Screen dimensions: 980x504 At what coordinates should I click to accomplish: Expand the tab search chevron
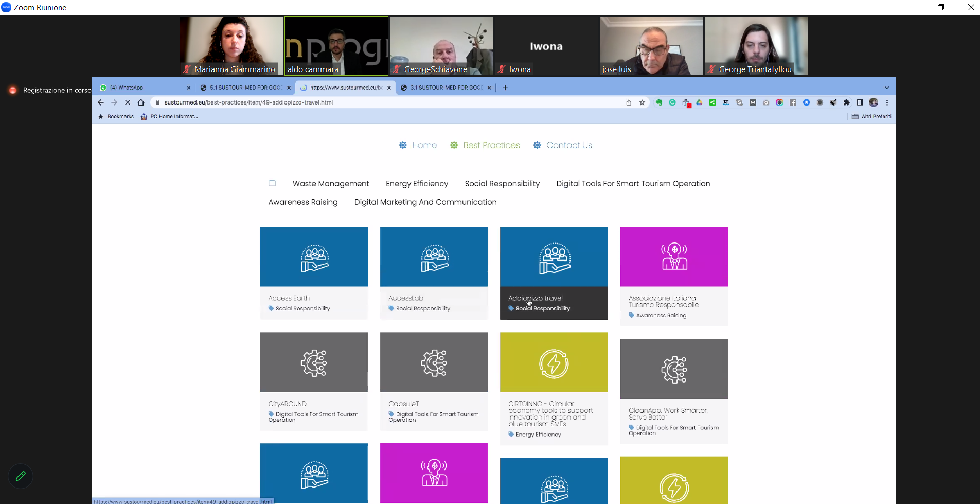click(x=886, y=88)
